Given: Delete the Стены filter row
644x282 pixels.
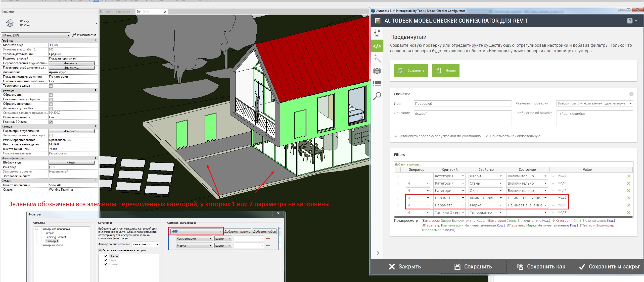Looking at the screenshot, I should (628, 183).
